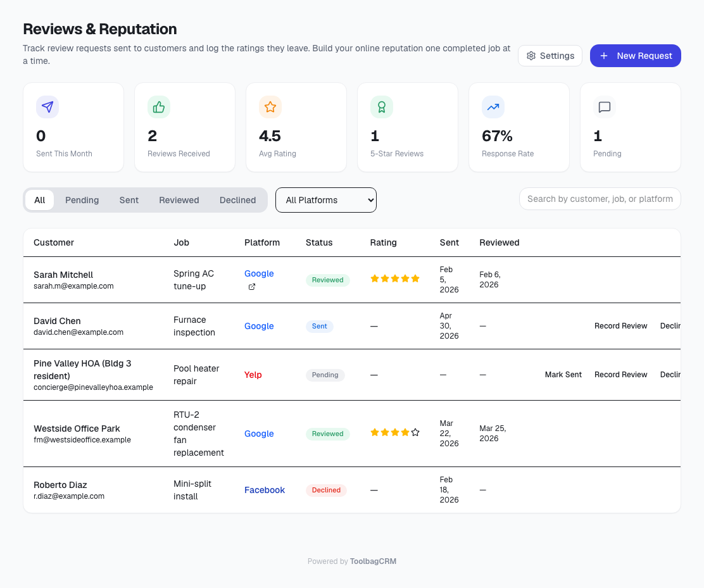Click email concierge@pinevalleyhoa.example
704x588 pixels.
point(94,387)
